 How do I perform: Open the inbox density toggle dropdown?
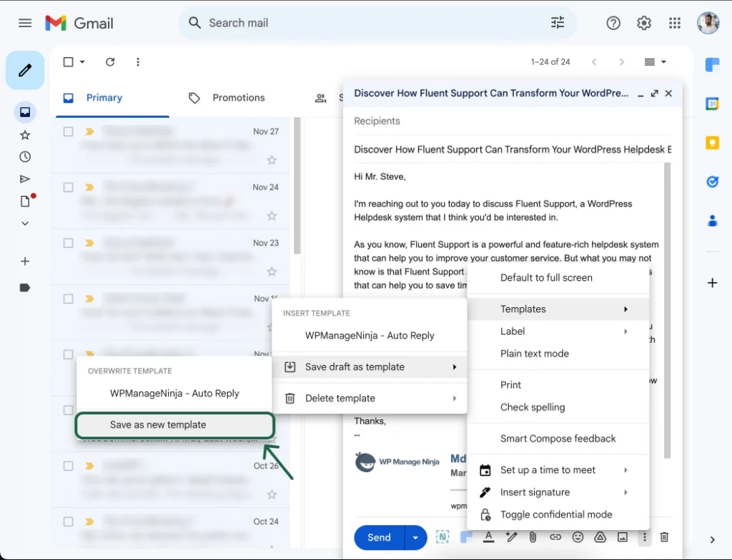click(655, 61)
